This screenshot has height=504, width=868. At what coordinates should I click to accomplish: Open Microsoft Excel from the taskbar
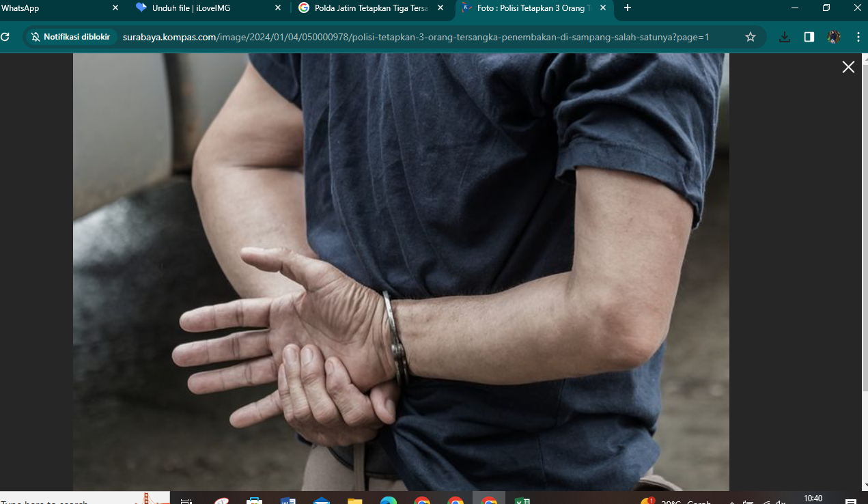[522, 501]
